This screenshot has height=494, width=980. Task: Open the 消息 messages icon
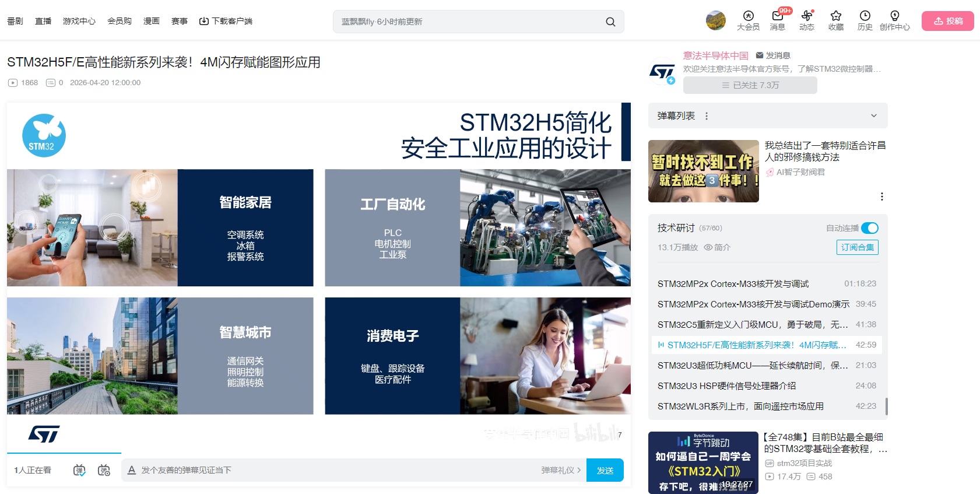[x=778, y=21]
